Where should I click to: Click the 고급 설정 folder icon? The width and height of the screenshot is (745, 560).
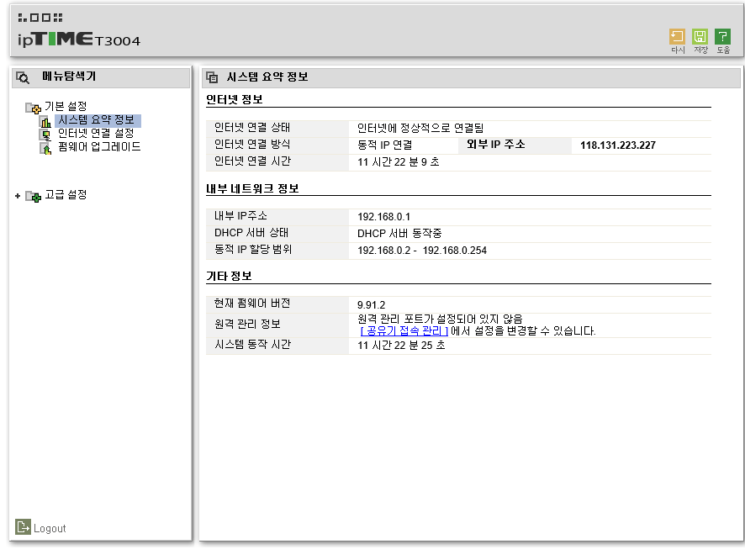[x=34, y=196]
